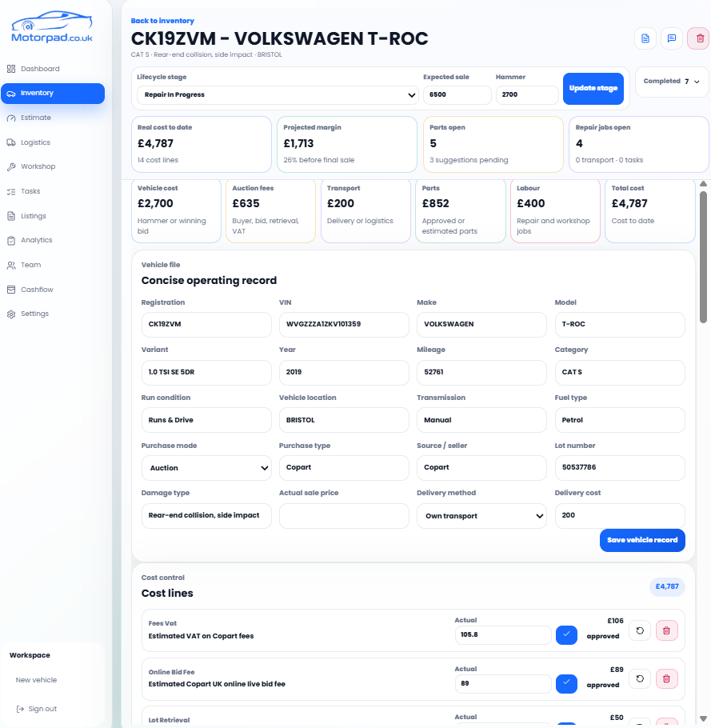711x728 pixels.
Task: Click the VIN input field
Action: pos(344,325)
